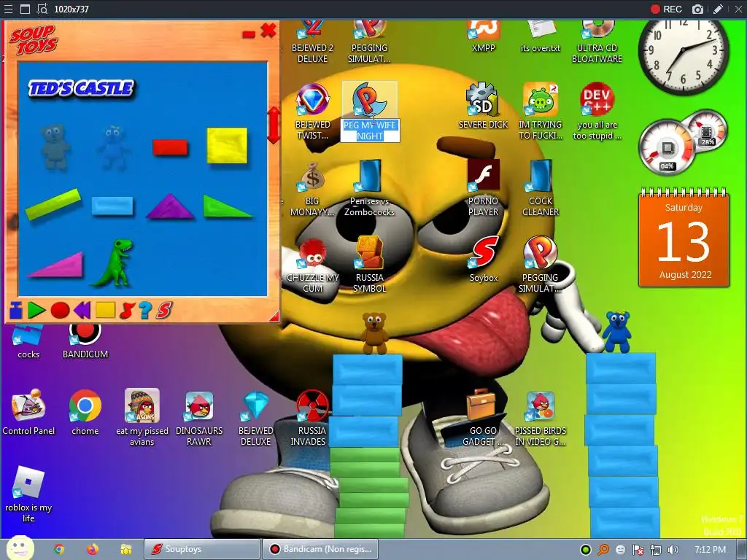
Task: Click the Action Center flag tray icon
Action: (638, 550)
